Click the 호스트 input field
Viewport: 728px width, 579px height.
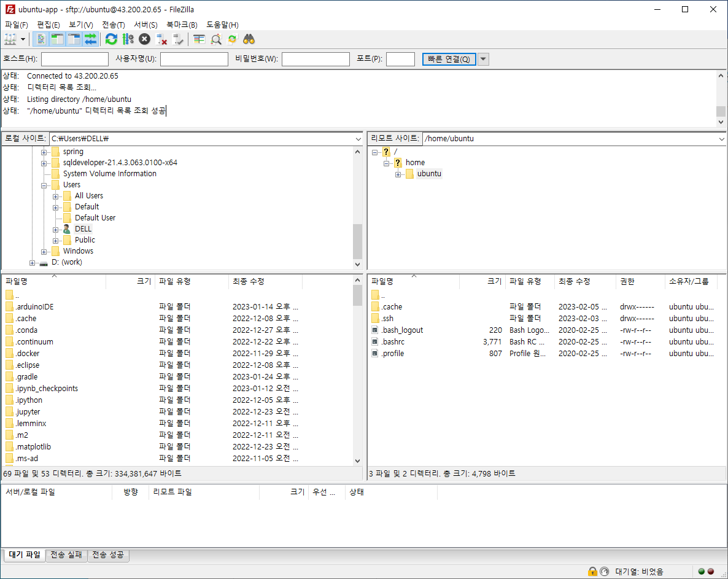(x=75, y=59)
